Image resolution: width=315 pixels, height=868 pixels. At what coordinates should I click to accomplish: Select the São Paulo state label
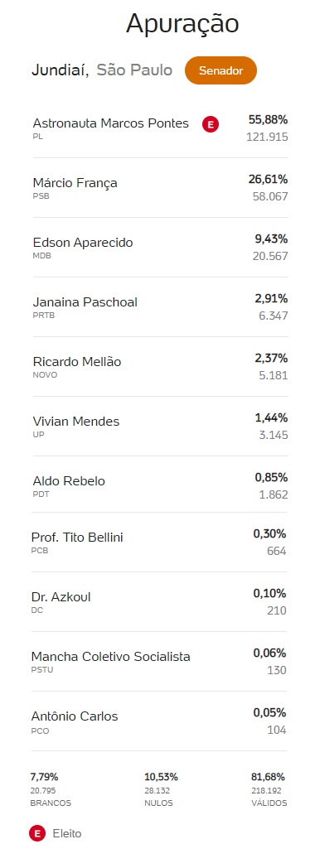pyautogui.click(x=134, y=70)
